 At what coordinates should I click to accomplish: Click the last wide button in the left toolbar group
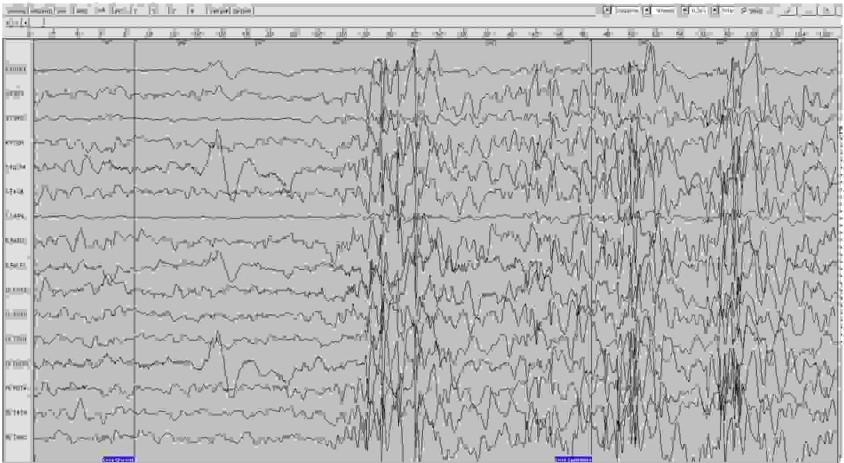coord(241,9)
